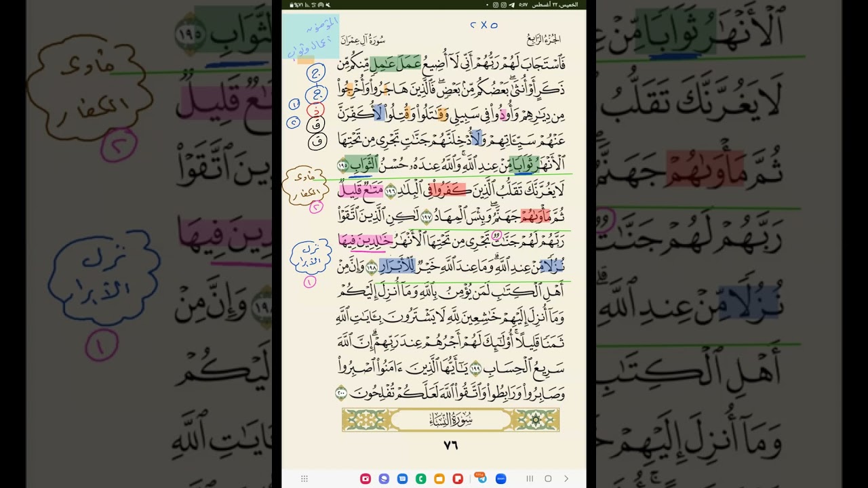This screenshot has width=868, height=488.
Task: Open the blue Messages app icon
Action: 402,479
